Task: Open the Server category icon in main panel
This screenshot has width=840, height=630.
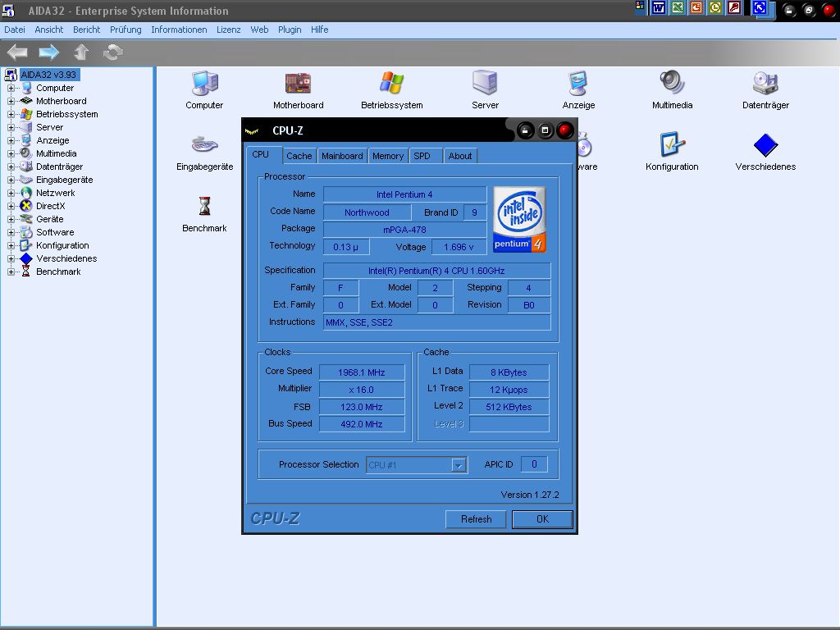Action: pos(485,84)
